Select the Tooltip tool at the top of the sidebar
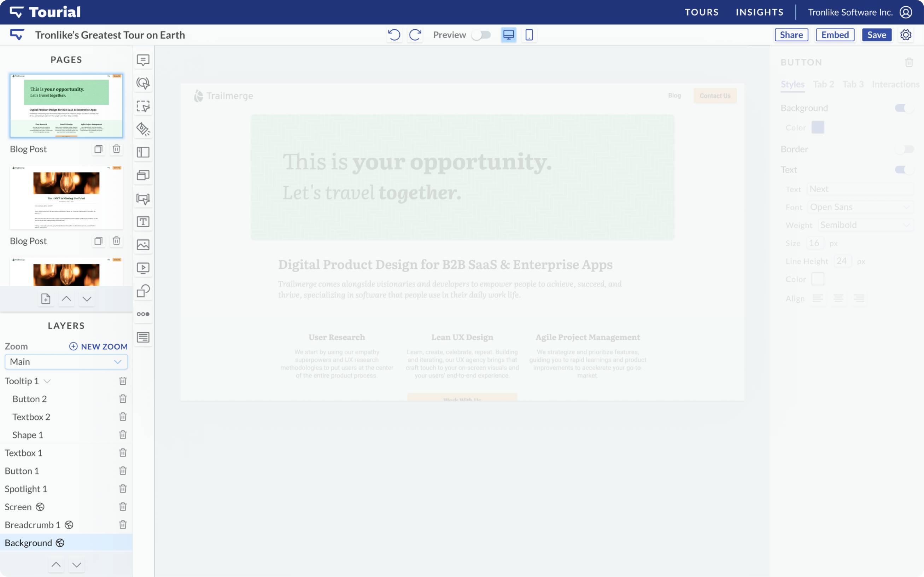This screenshot has width=924, height=577. [143, 60]
